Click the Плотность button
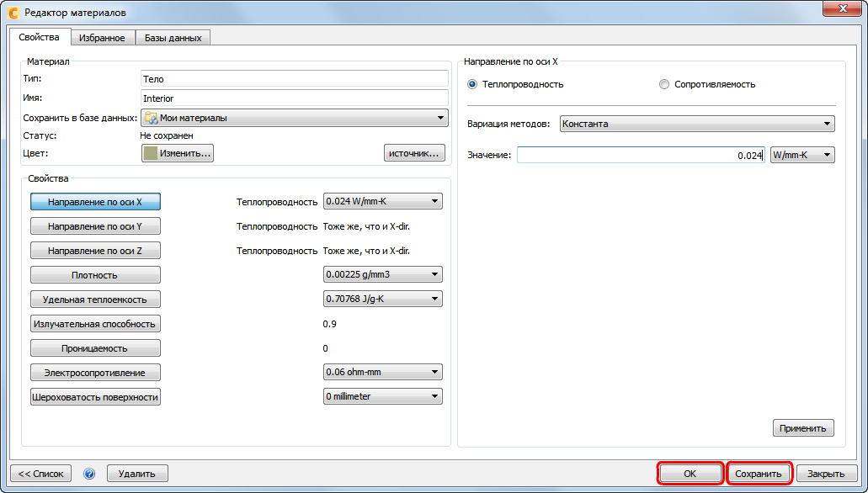The image size is (868, 493). point(95,275)
